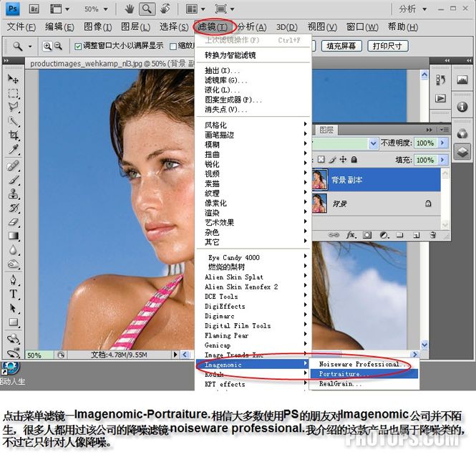476x465 pixels.
Task: Create a new layer icon
Action: click(417, 235)
